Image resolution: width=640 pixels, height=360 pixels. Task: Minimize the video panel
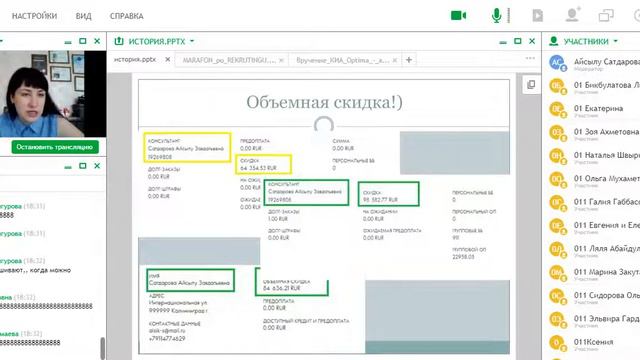coord(68,42)
